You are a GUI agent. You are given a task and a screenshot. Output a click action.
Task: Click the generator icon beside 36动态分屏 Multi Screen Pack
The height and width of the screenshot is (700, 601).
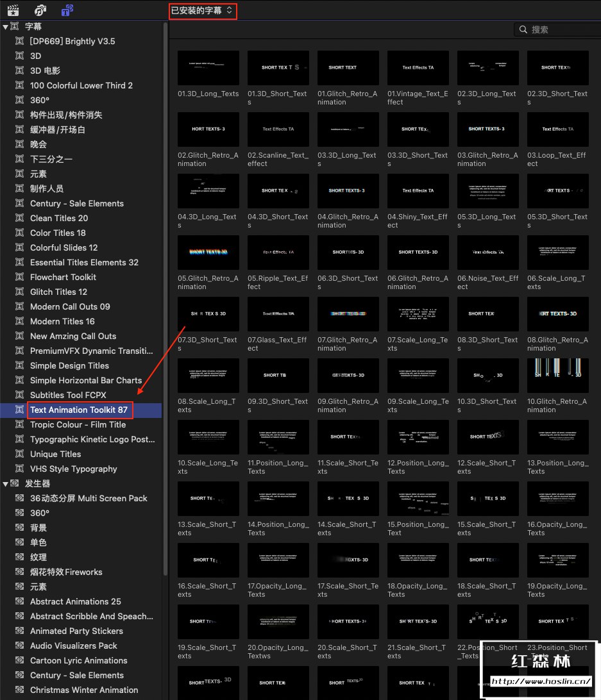click(20, 498)
